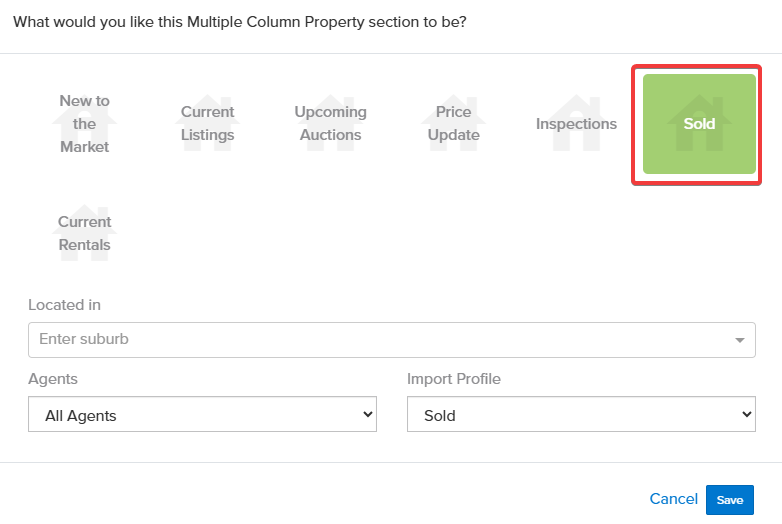
Task: Choose the Inspections section tile
Action: [576, 124]
